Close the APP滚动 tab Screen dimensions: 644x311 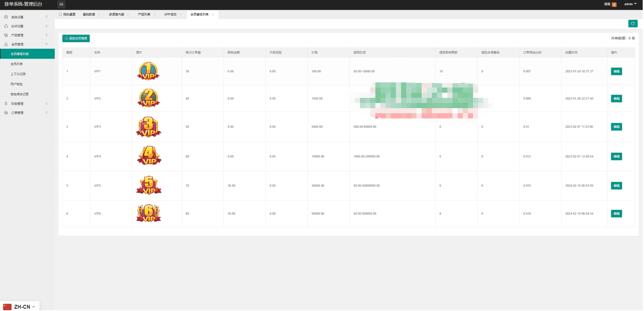[181, 14]
